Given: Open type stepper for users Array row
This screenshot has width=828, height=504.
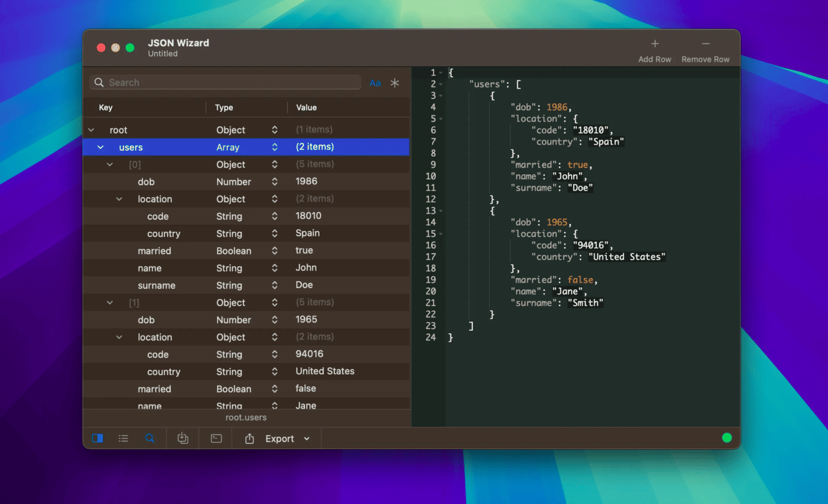Looking at the screenshot, I should [x=275, y=147].
